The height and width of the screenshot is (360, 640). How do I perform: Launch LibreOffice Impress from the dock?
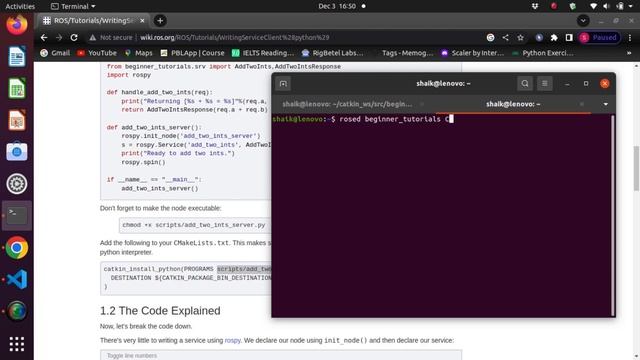(x=17, y=120)
